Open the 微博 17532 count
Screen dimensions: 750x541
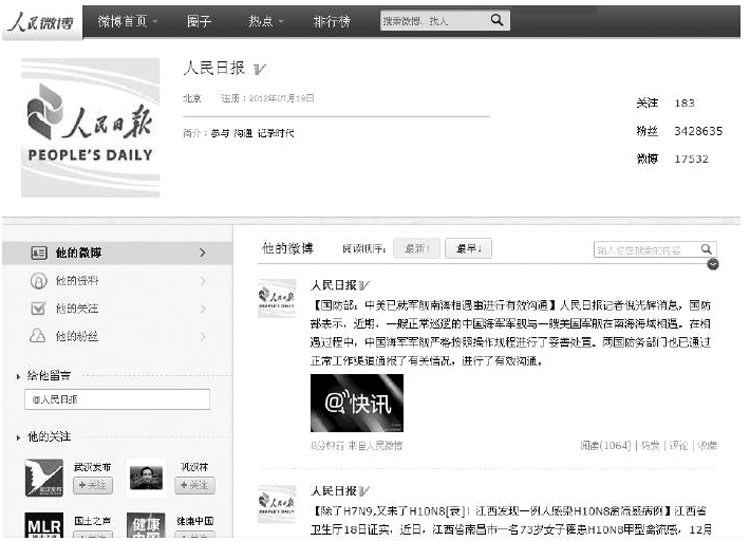[672, 159]
